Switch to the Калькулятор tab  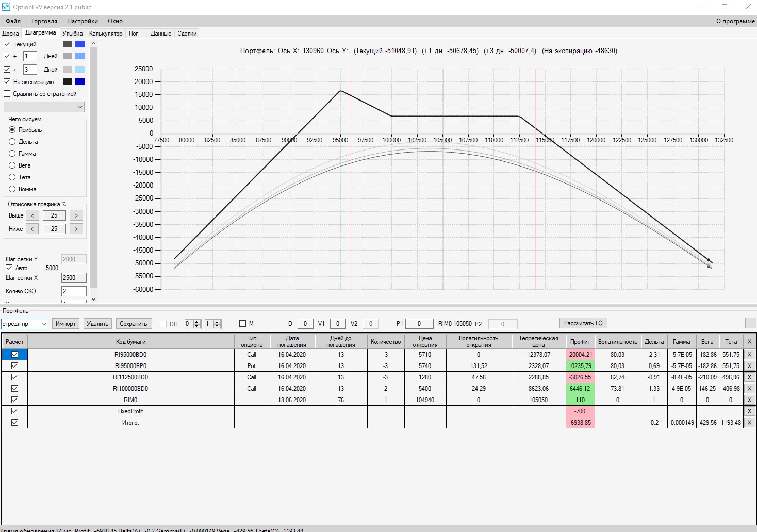(106, 34)
